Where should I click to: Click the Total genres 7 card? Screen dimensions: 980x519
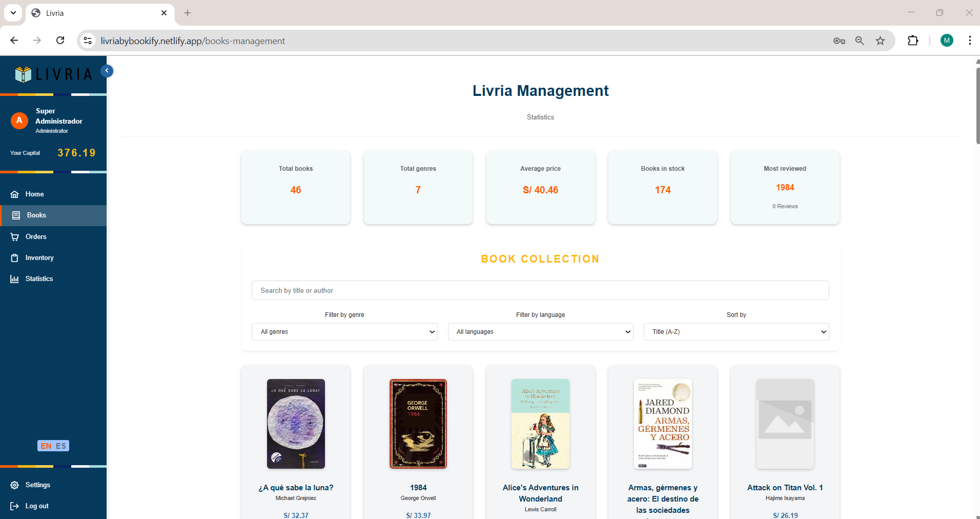418,187
